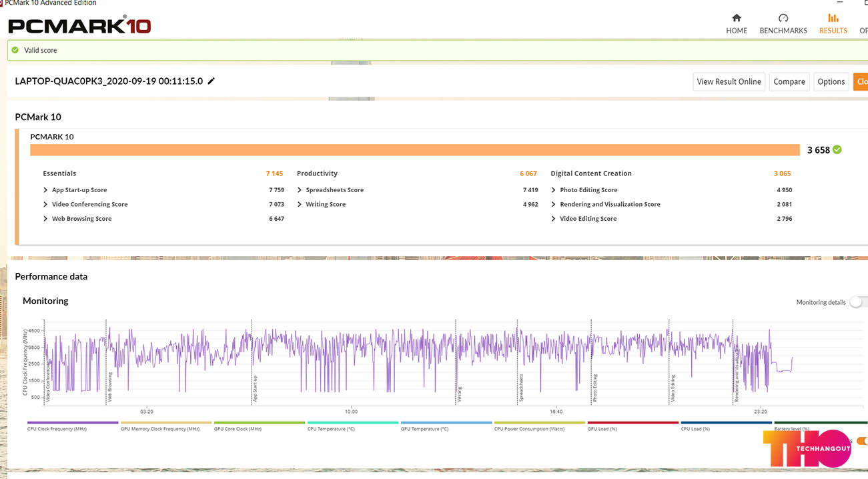
Task: Expand the Video Editing Score row
Action: [x=554, y=219]
